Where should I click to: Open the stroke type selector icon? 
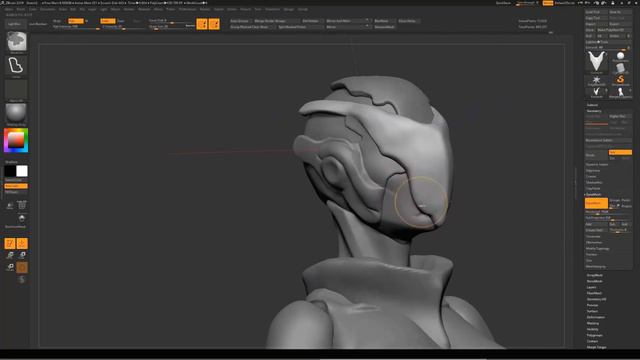[x=16, y=66]
